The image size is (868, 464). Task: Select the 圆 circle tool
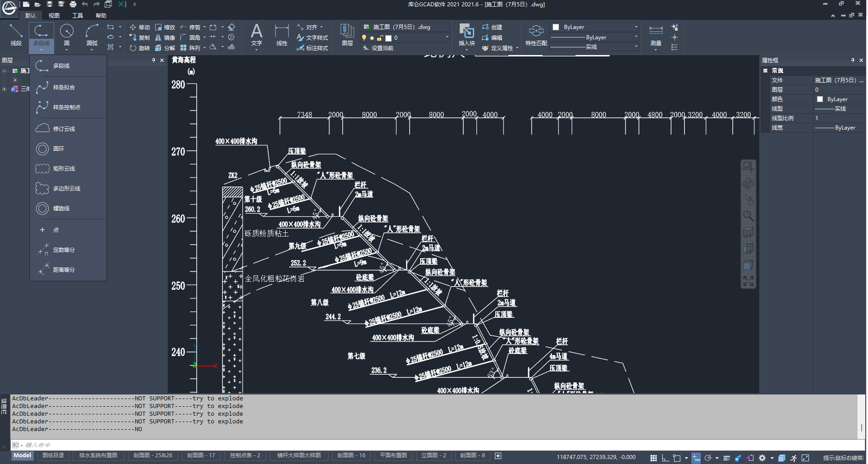(67, 35)
